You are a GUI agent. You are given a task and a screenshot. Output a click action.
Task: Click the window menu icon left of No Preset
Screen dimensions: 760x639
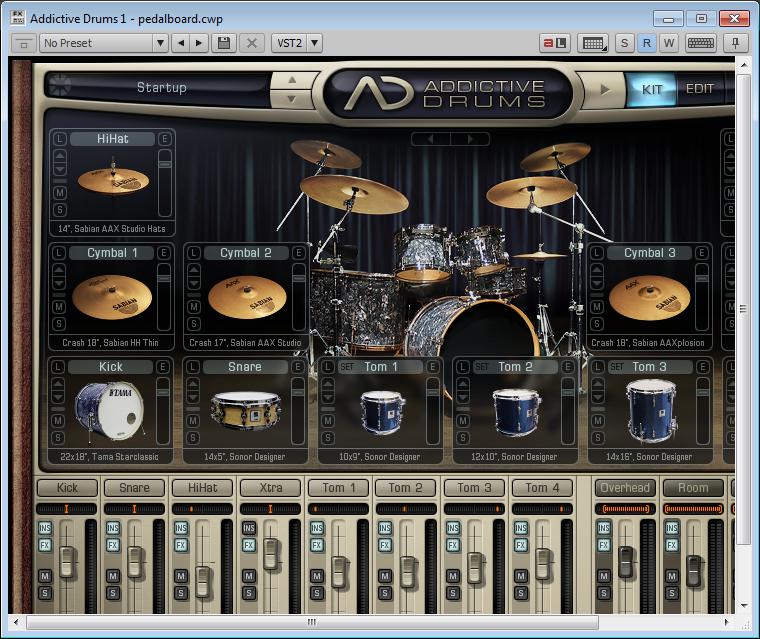pos(23,43)
